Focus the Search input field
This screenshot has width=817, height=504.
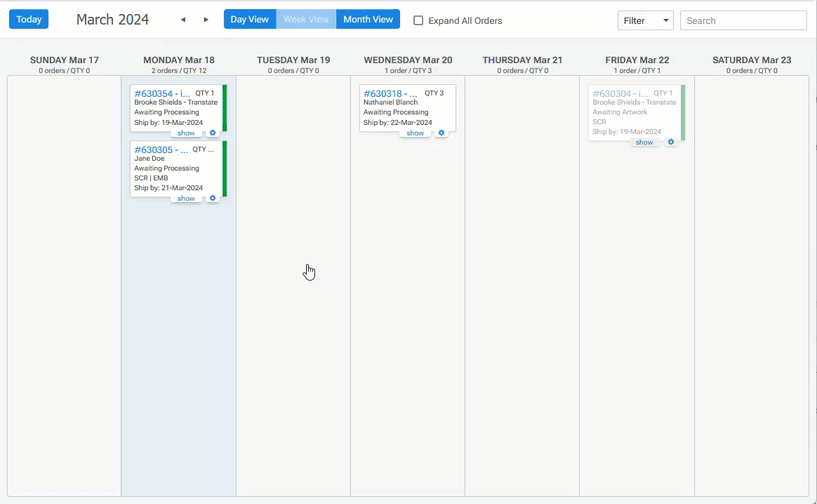(743, 20)
